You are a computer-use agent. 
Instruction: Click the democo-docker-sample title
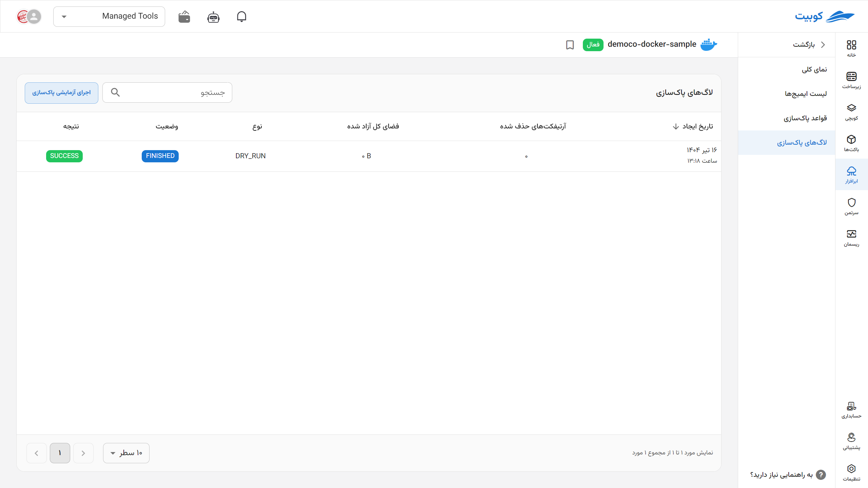click(x=652, y=44)
